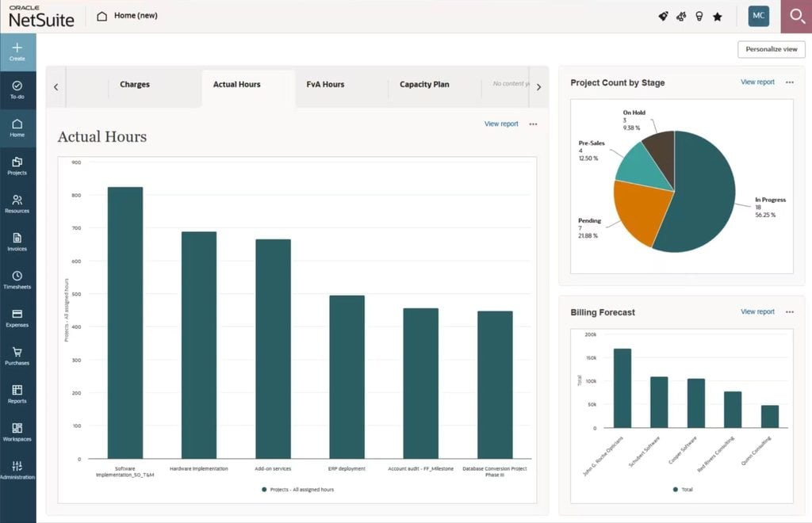
Task: Open Project Count by Stage options menu
Action: point(789,82)
